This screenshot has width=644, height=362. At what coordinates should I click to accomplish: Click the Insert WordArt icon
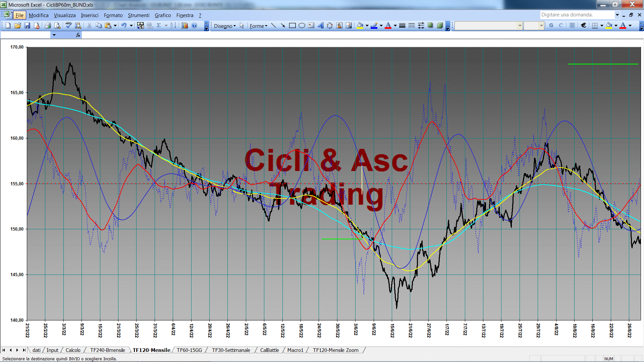click(320, 25)
